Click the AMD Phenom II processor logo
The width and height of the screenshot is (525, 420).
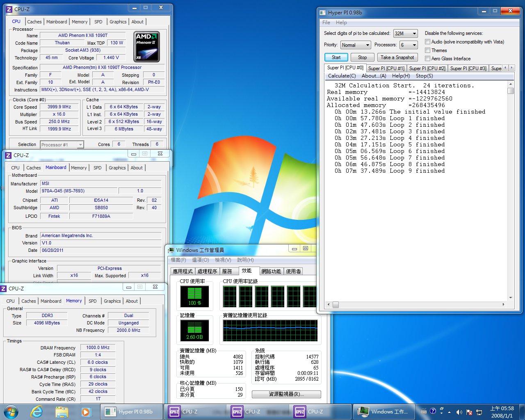pos(146,47)
